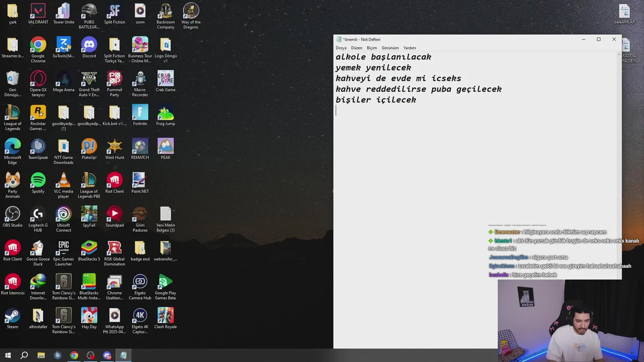Select the Grim Pastures desktop icon
This screenshot has width=644, height=362.
[x=140, y=219]
